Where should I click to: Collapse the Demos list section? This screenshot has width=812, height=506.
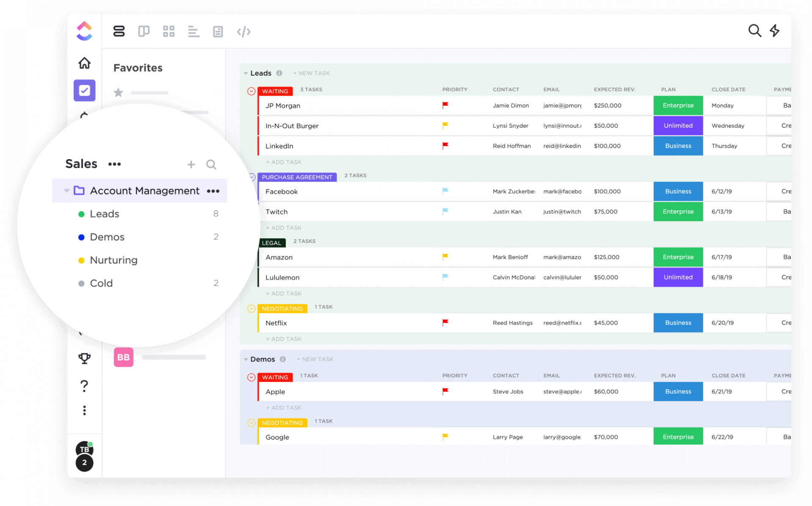(246, 359)
